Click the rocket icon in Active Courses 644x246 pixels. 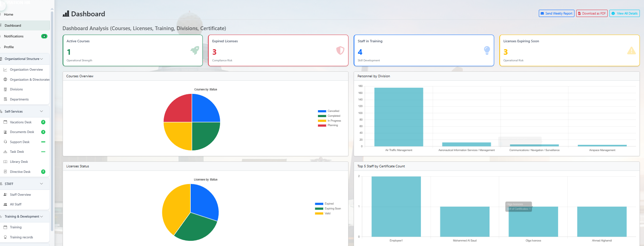click(195, 51)
